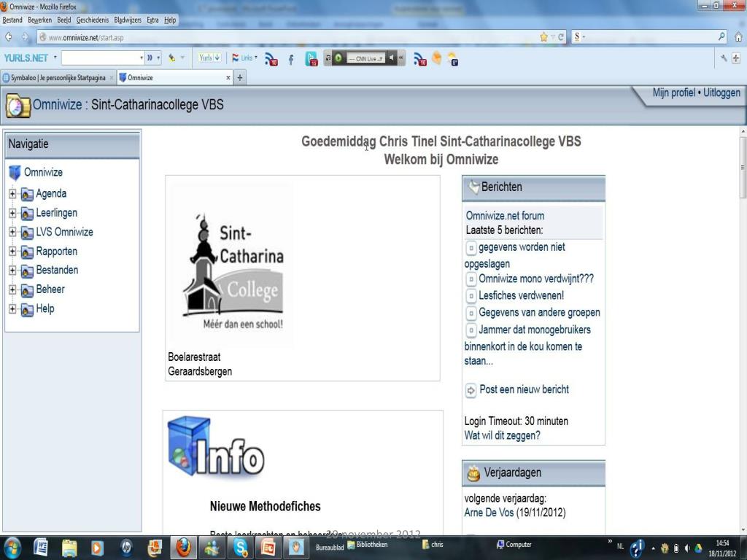This screenshot has width=747, height=560.
Task: Expand the LVS Omniwize tree node
Action: click(x=12, y=233)
